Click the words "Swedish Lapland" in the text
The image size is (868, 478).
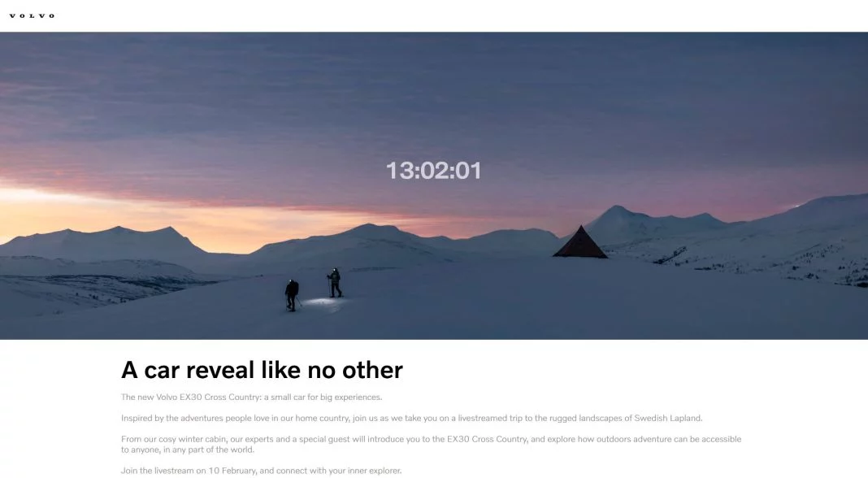[x=667, y=418]
